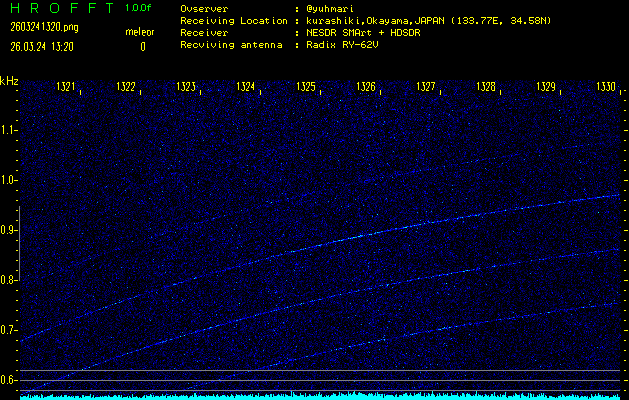The image size is (629, 400).
Task: Click the 0.6 kHz axis label
Action: point(9,380)
